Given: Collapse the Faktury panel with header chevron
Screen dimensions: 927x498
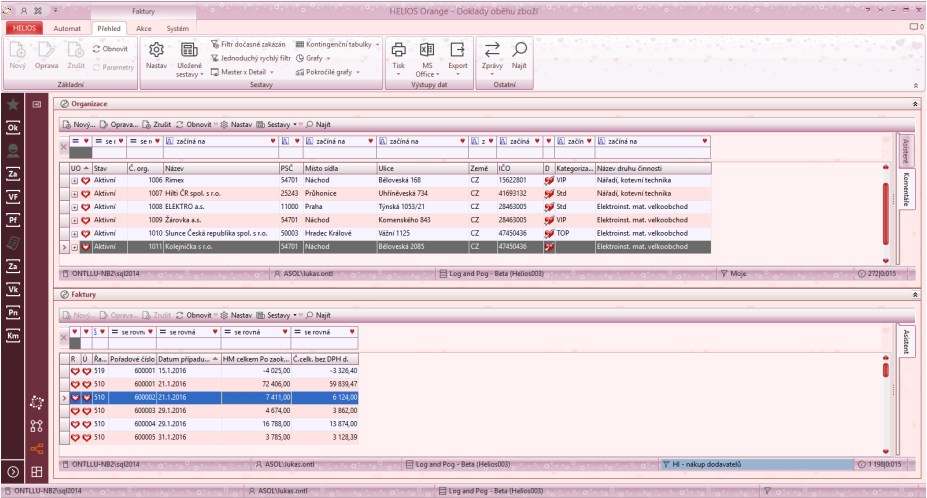Looking at the screenshot, I should [915, 295].
